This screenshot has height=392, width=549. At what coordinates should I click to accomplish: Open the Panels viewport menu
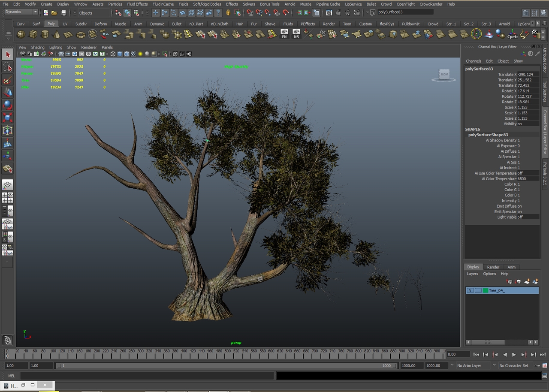click(x=107, y=47)
